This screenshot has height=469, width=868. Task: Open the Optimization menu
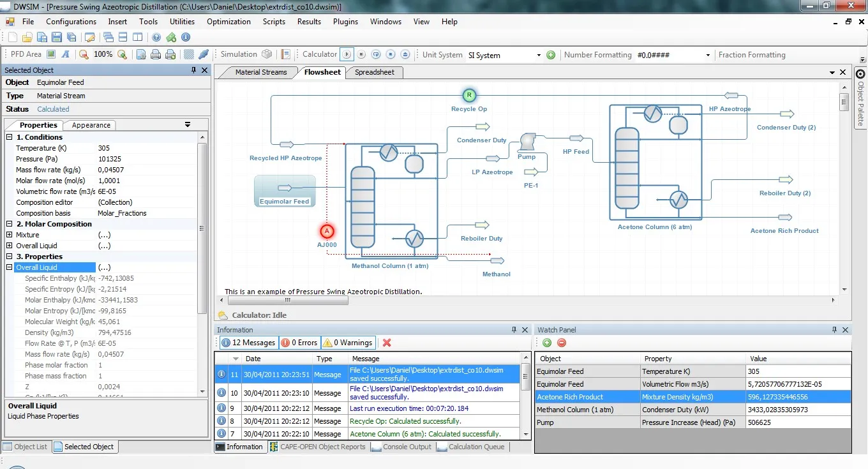[x=228, y=21]
